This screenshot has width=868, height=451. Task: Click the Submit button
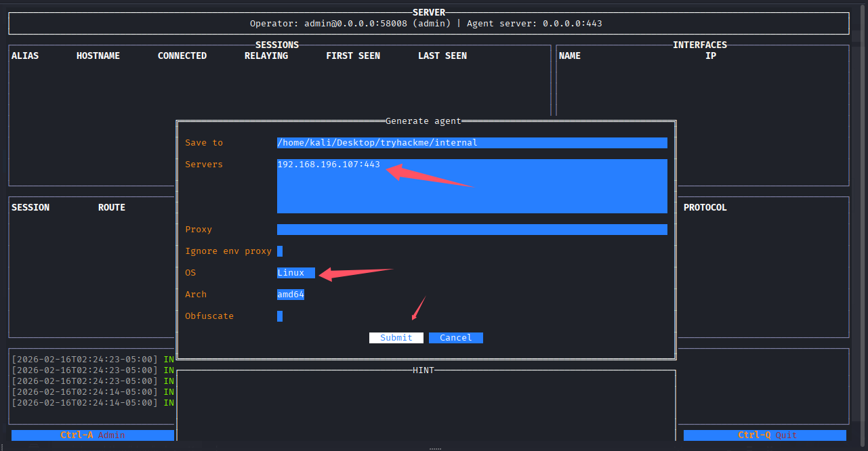click(396, 338)
